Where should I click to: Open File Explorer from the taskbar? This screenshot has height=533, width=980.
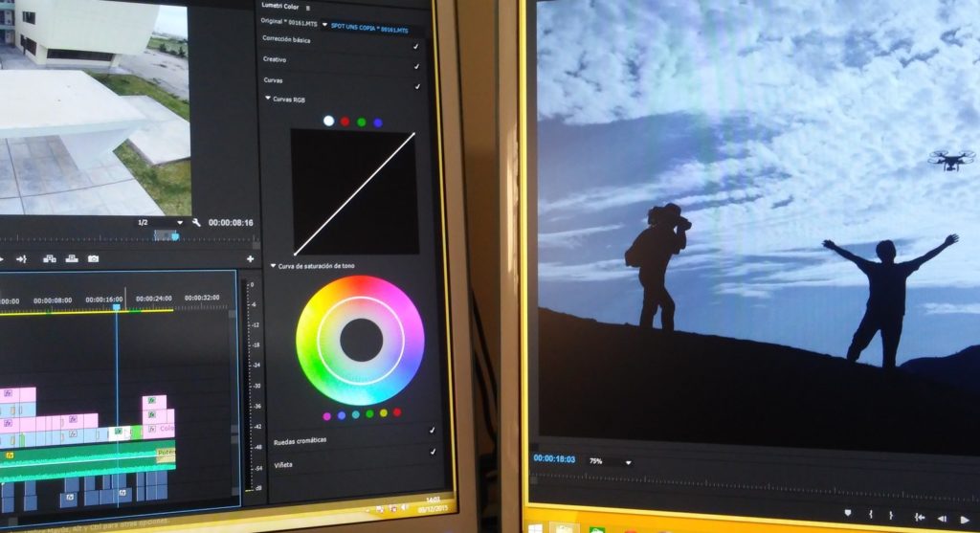click(564, 529)
